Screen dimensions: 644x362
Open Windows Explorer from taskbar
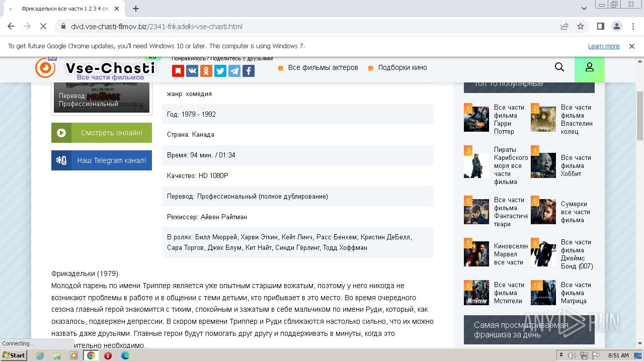point(57,355)
